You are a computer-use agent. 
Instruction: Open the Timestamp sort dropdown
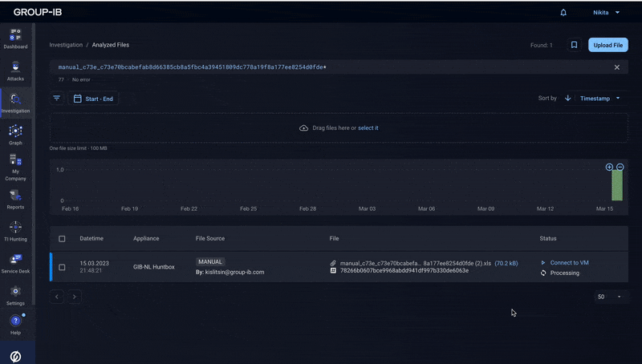pos(599,98)
